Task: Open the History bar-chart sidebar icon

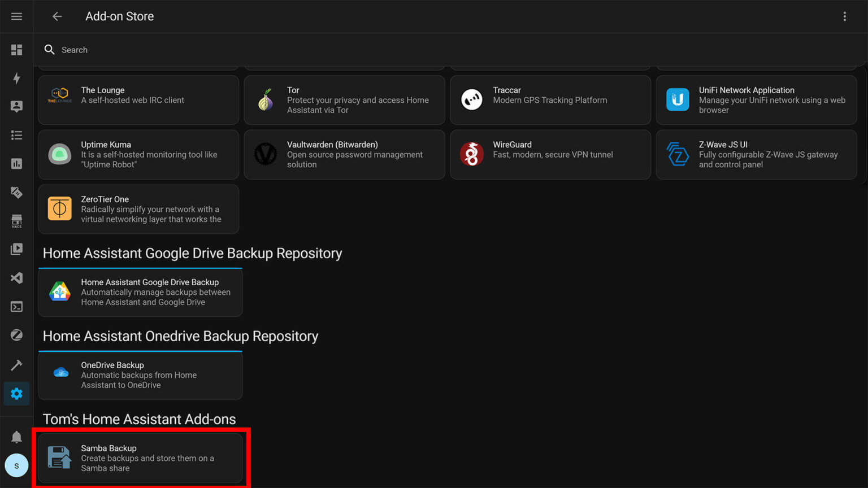Action: click(16, 163)
